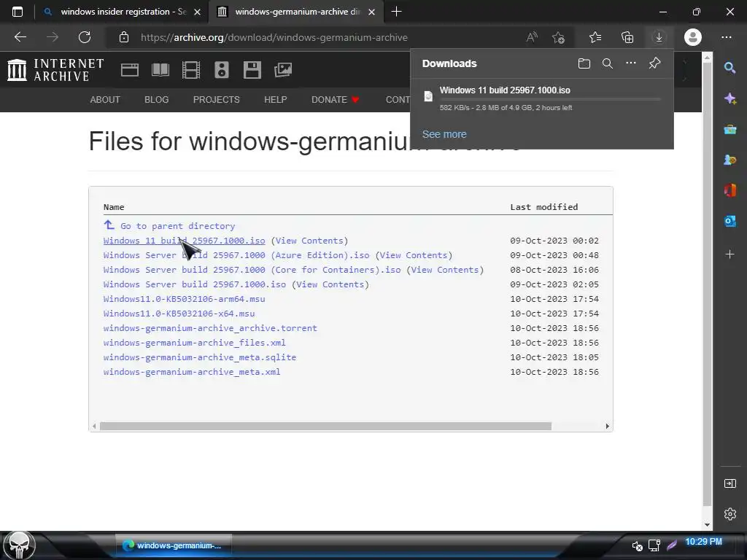
Task: Add a new sidebar app
Action: pos(729,254)
